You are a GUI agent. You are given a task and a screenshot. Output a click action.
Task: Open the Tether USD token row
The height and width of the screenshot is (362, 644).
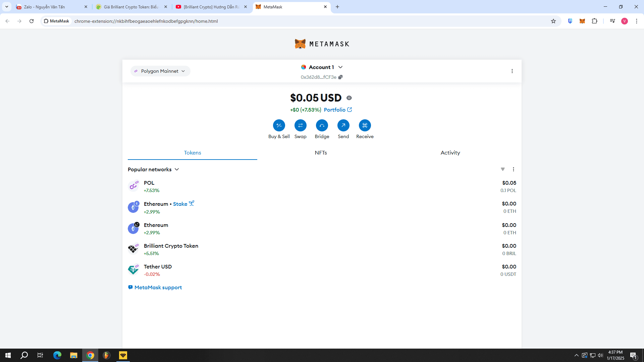[322, 270]
